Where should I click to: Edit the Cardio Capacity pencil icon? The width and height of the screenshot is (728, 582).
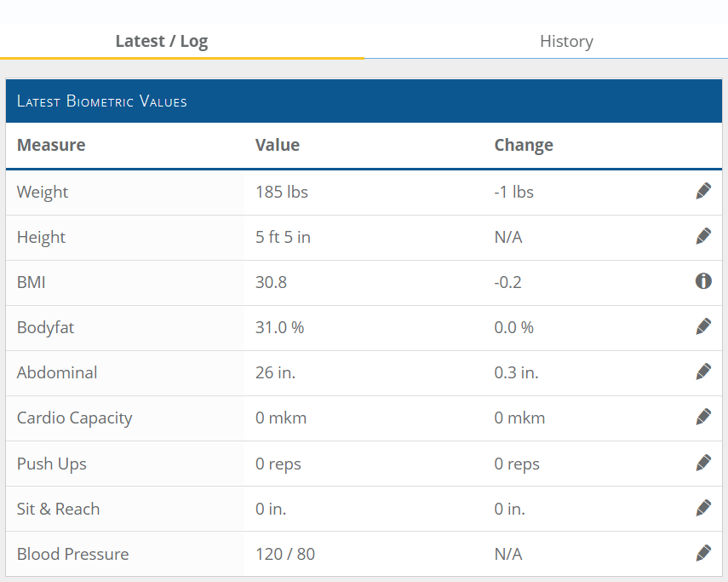pyautogui.click(x=703, y=417)
